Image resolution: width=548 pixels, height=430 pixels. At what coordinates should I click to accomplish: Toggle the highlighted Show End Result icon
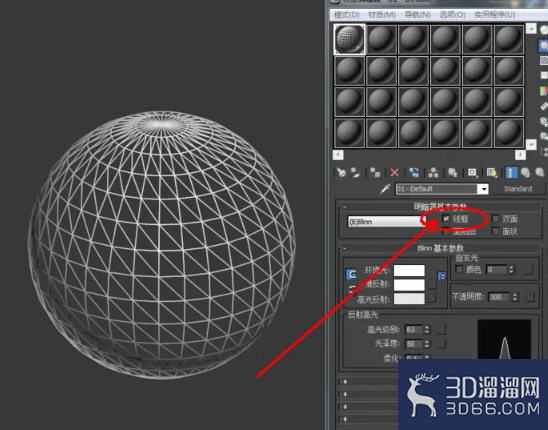[x=511, y=172]
